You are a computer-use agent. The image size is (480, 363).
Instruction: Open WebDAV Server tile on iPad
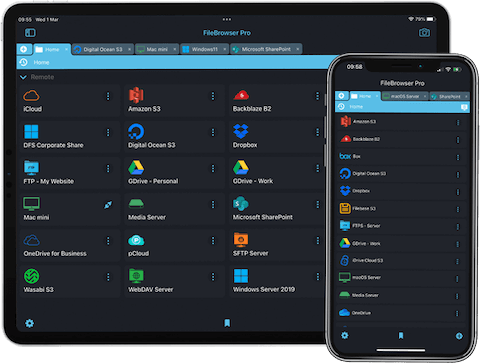coord(175,281)
